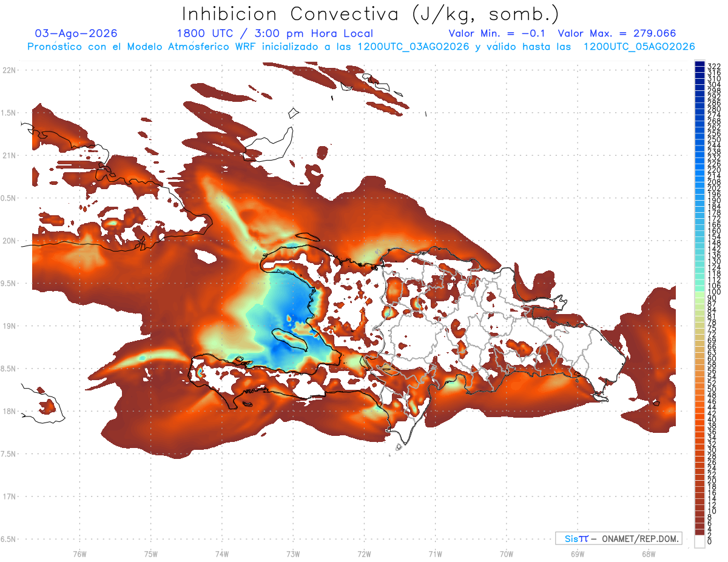
Task: Click the '19N' latitude label
Action: (x=8, y=326)
